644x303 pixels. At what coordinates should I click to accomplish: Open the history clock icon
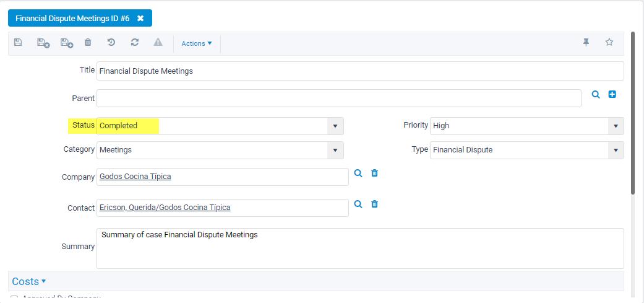pos(111,42)
